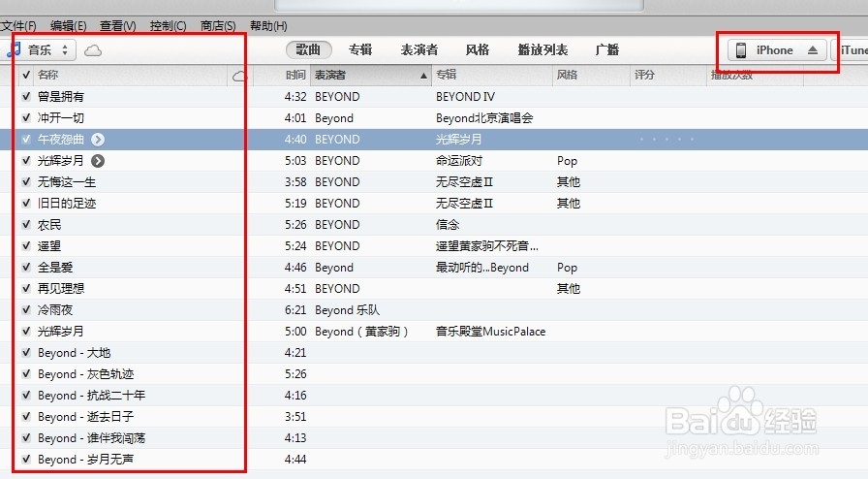
Task: Click the arrow icon beside 光辉岁月 (5:03)
Action: pos(98,161)
